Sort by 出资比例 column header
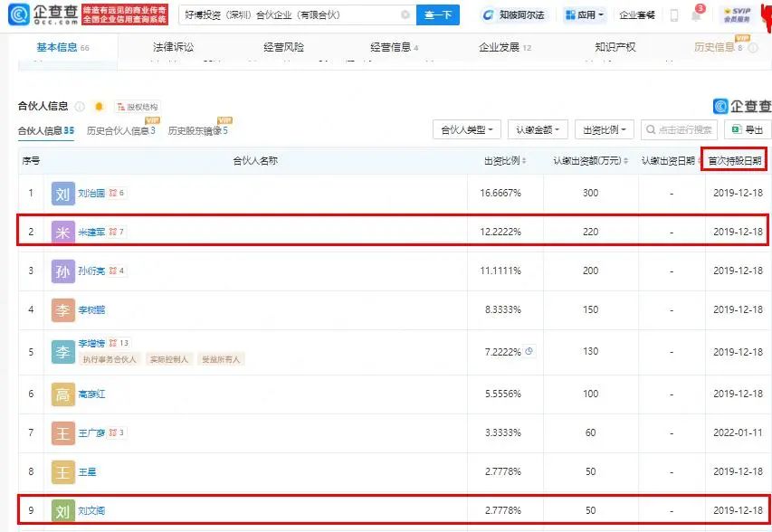772x532 pixels. point(505,160)
